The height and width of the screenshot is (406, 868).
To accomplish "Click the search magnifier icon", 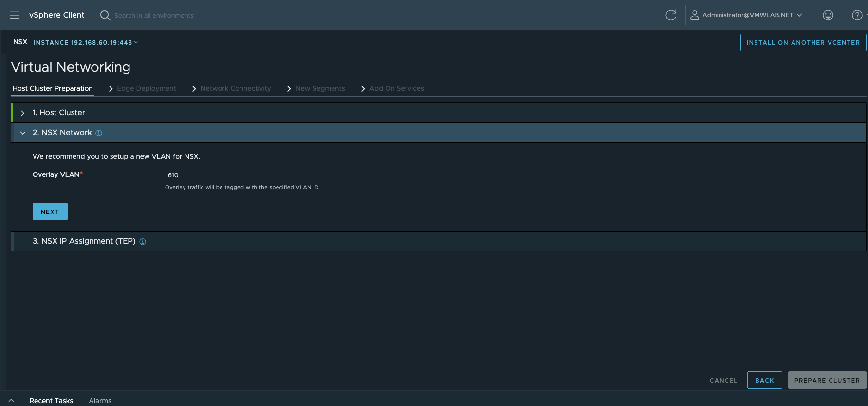I will (105, 15).
